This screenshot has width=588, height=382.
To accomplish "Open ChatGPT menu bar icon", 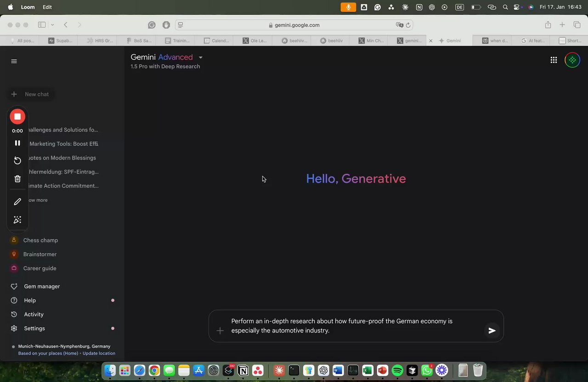I will (432, 7).
